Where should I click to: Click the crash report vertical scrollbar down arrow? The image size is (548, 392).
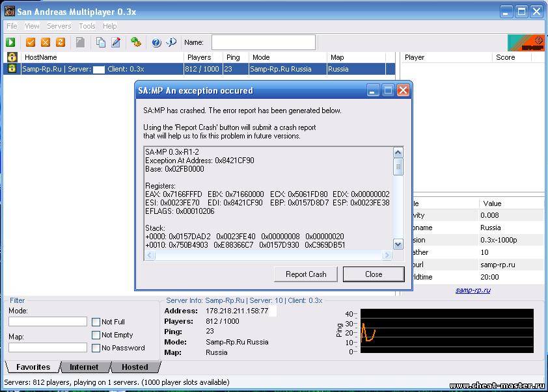(398, 244)
